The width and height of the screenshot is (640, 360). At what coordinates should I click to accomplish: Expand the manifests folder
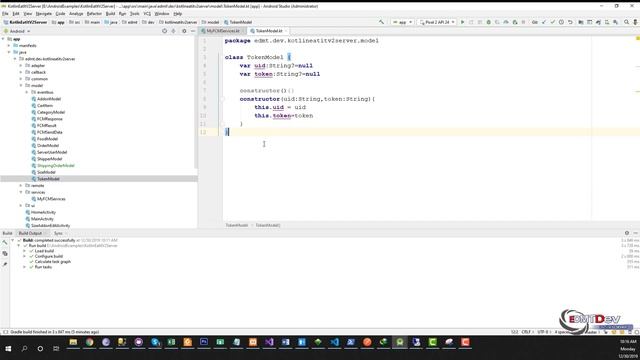tap(9, 46)
